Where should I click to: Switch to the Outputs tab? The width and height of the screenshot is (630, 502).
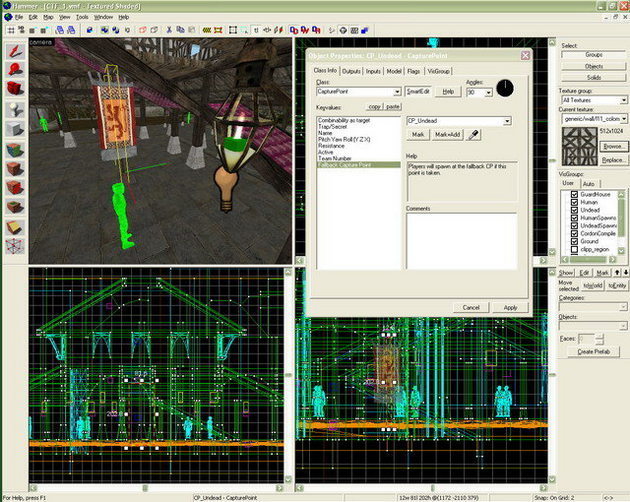(351, 71)
